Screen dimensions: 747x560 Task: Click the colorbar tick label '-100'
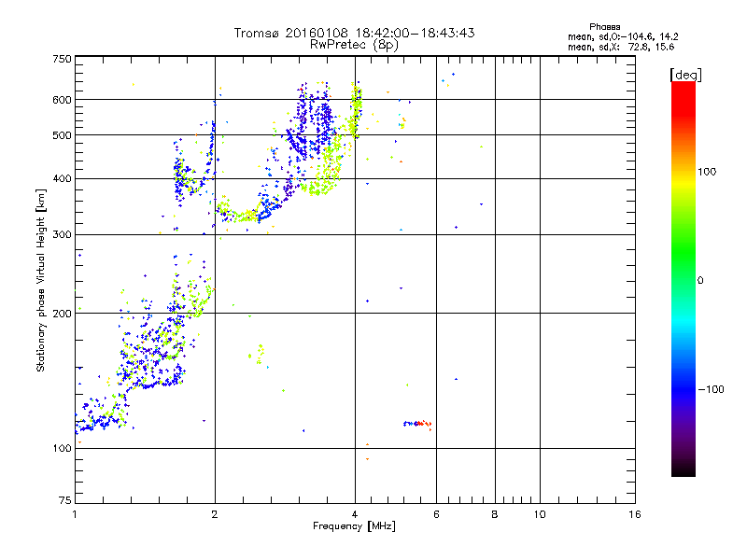click(711, 389)
